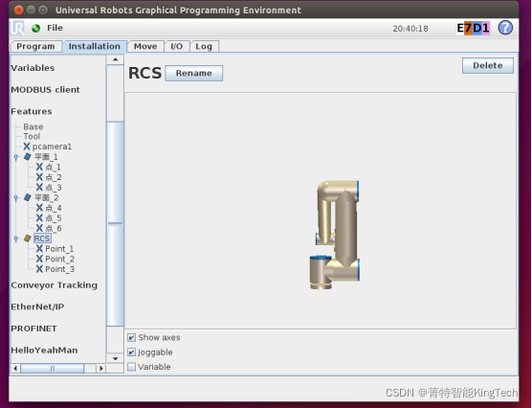Click the X icon beside 点_3
Image resolution: width=532 pixels, height=408 pixels.
pyautogui.click(x=39, y=187)
